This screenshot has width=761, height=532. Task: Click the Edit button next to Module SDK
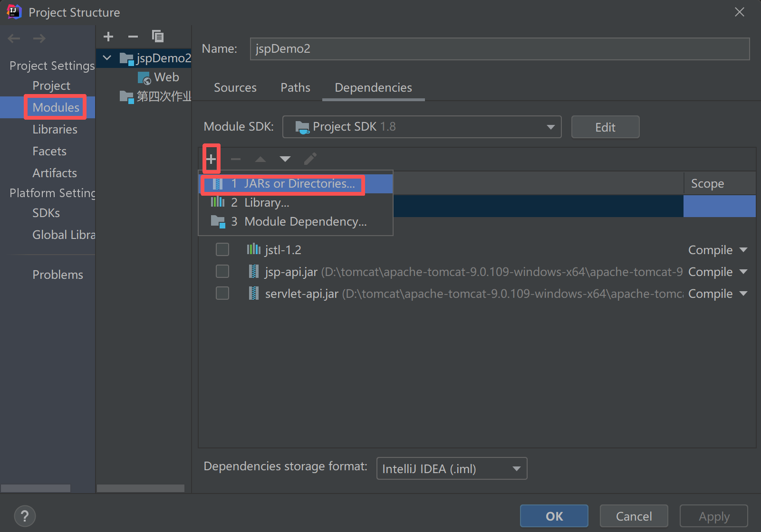coord(605,127)
